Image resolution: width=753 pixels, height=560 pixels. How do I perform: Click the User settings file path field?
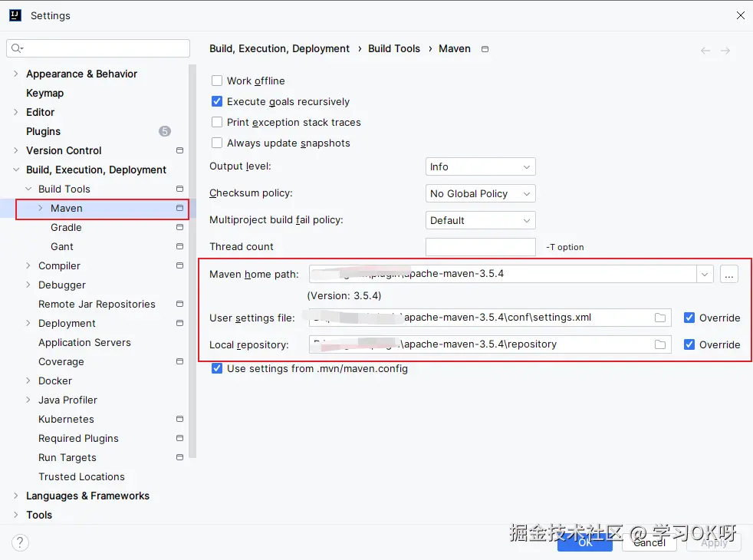(490, 318)
